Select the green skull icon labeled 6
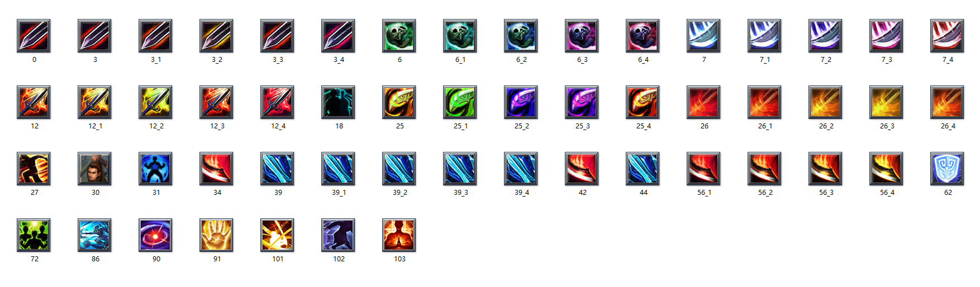 click(x=399, y=36)
